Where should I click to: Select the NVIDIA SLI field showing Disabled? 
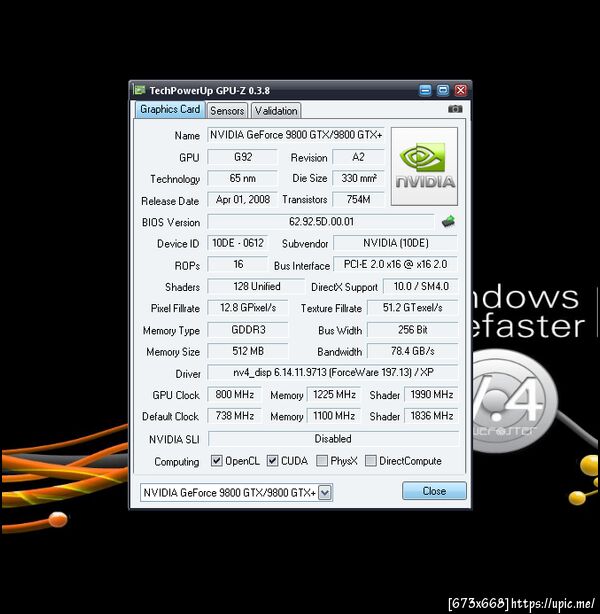pos(333,439)
